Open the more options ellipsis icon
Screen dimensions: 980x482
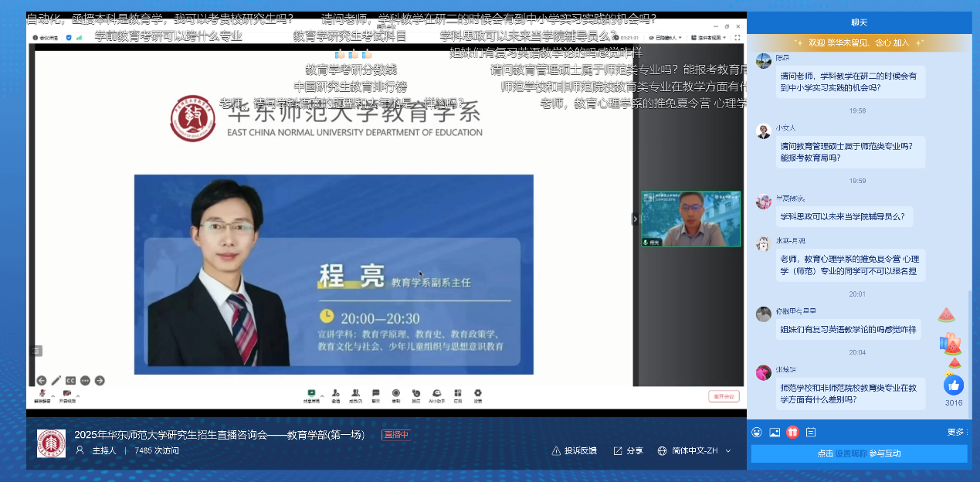coord(85,380)
